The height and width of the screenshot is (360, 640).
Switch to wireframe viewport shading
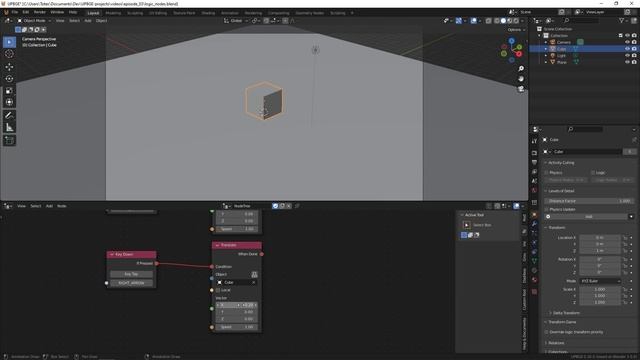(496, 20)
